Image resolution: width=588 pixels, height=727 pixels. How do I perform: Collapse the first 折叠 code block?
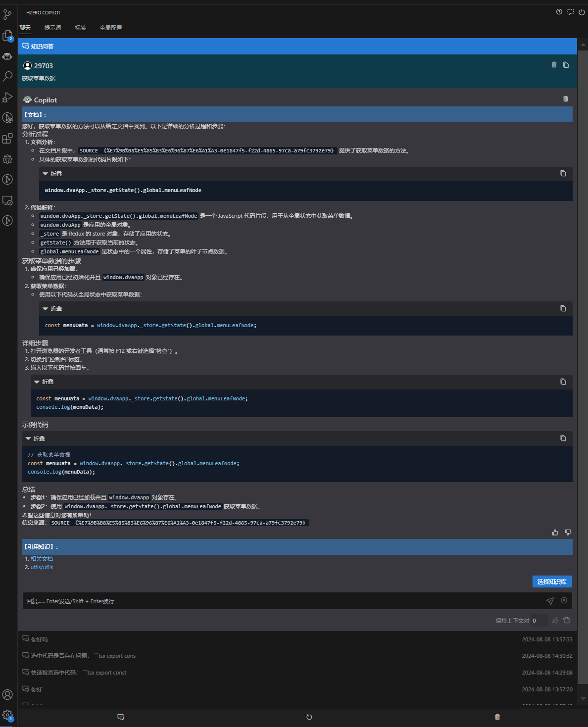pos(52,174)
